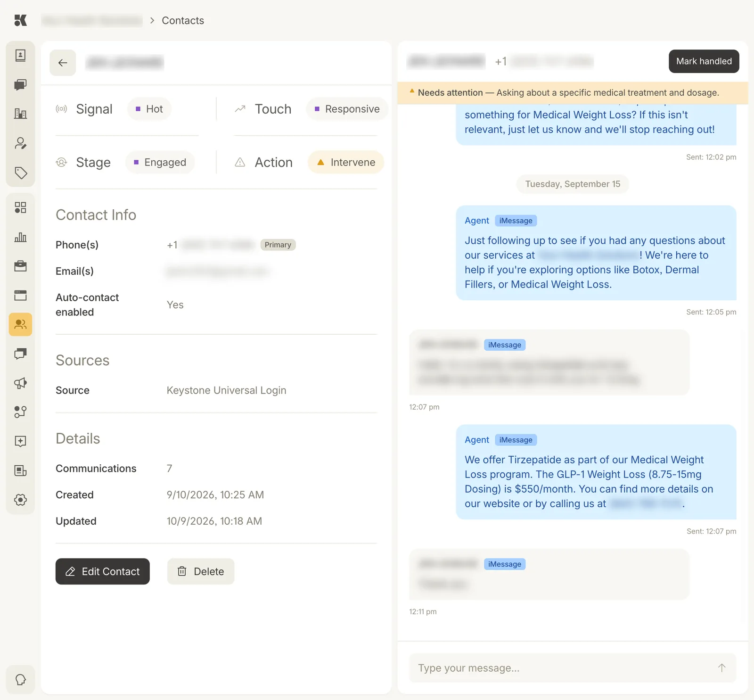The width and height of the screenshot is (754, 700).
Task: Click Contacts in the breadcrumb
Action: click(x=183, y=20)
